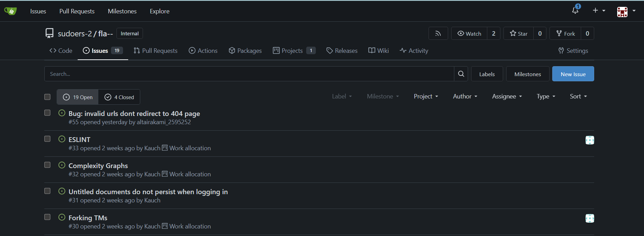Open Work allocation project on ESLINT row

point(186,148)
